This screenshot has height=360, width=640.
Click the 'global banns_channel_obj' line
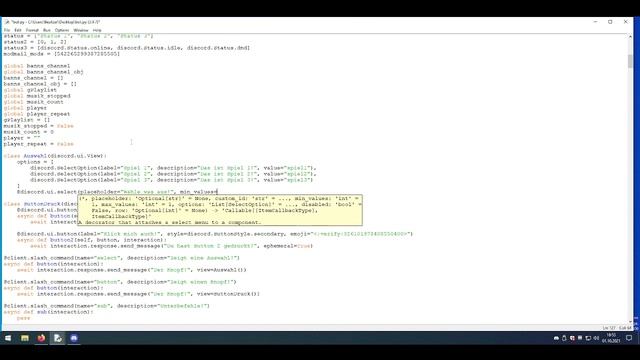(44, 72)
